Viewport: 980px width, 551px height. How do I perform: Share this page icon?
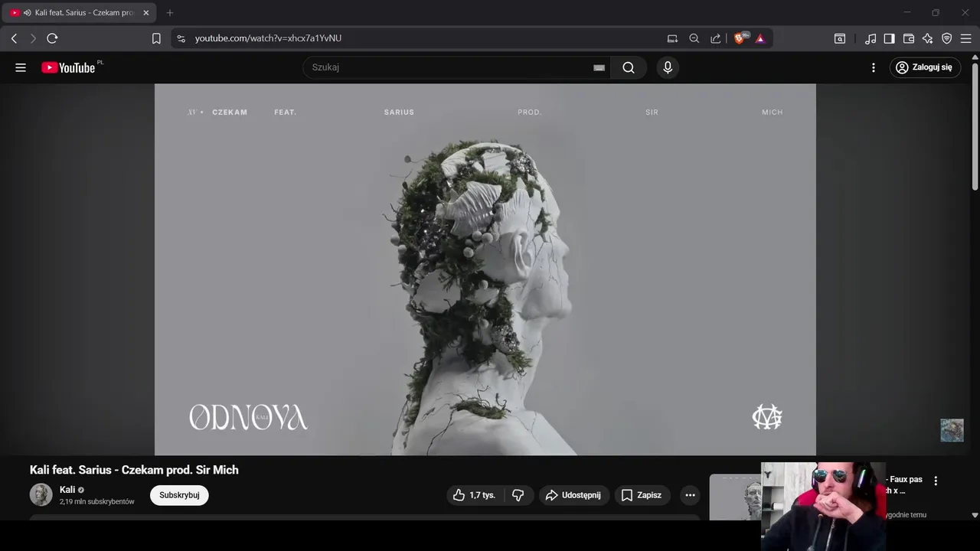[715, 38]
